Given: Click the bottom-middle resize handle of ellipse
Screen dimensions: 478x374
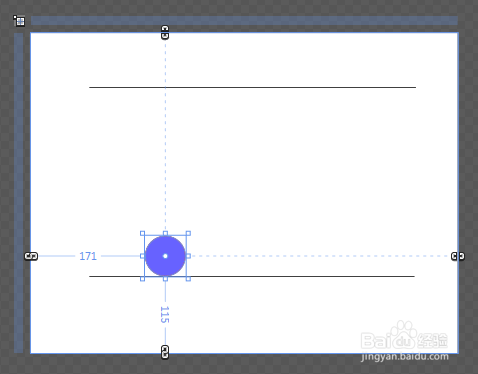Looking at the screenshot, I should [165, 279].
